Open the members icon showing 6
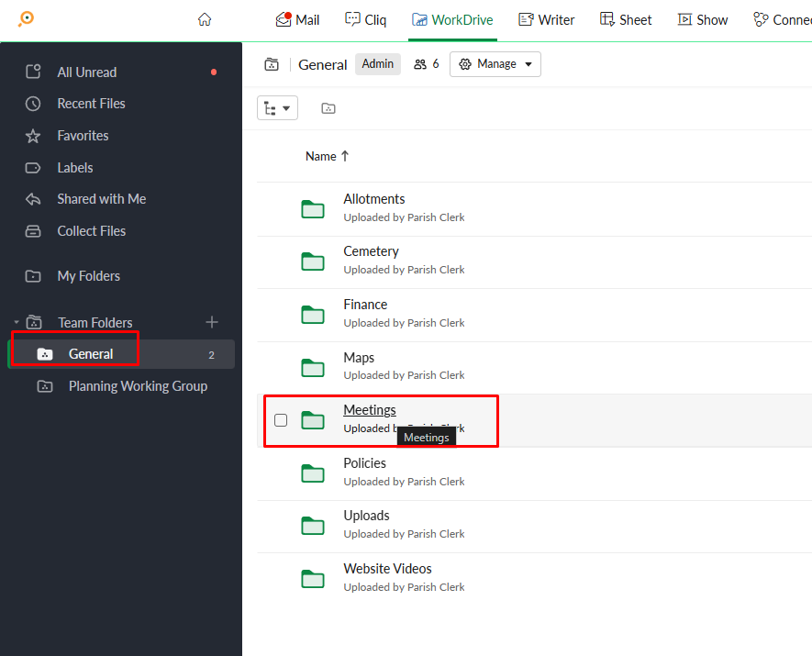Viewport: 812px width, 656px height. pos(426,64)
